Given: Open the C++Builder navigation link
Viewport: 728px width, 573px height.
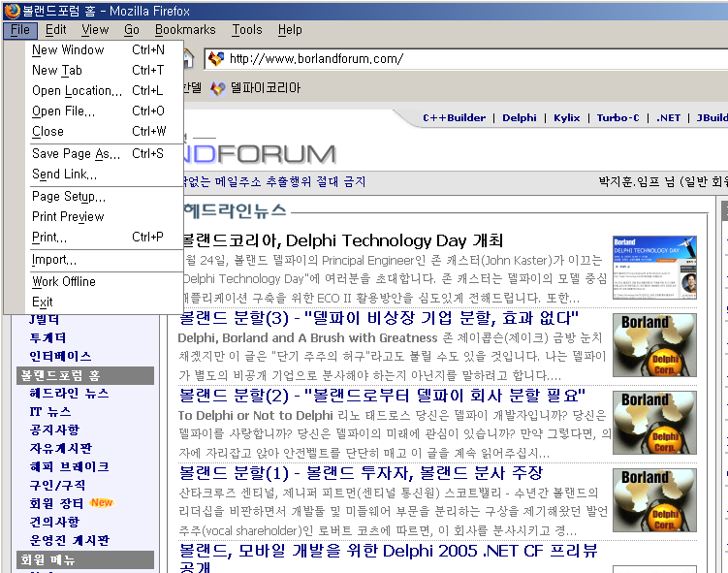Looking at the screenshot, I should click(x=454, y=118).
